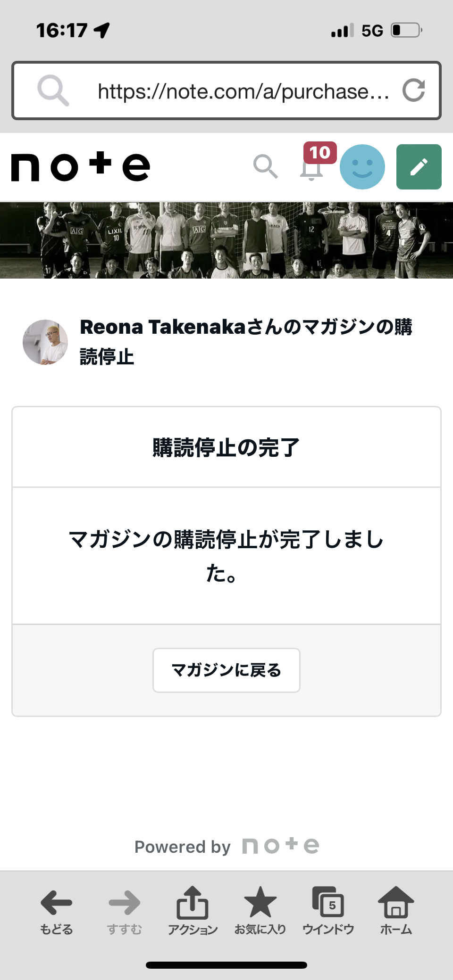This screenshot has width=453, height=980.
Task: Show open windows via ウインドウ
Action: coord(328,910)
